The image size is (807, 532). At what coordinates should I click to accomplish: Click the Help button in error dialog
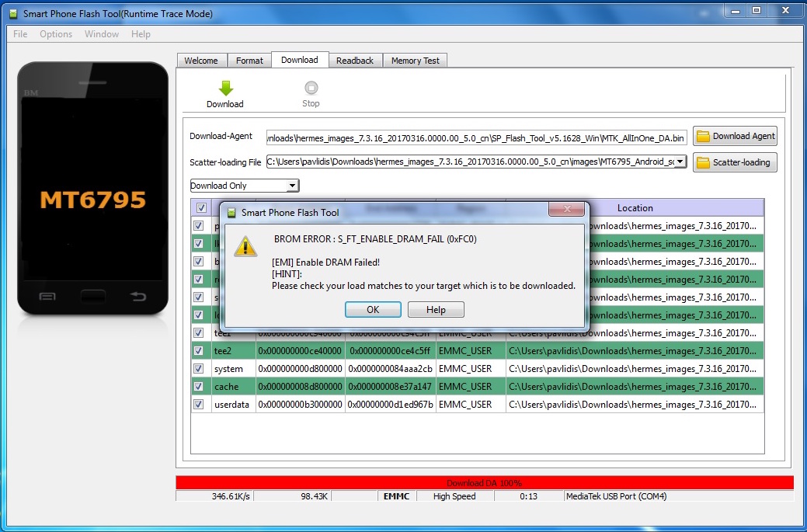(436, 310)
